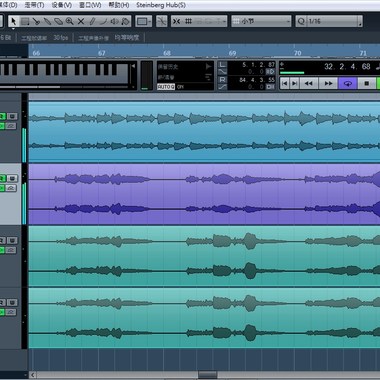The image size is (380, 380).
Task: Select the Split scissors tool
Action: (x=36, y=21)
